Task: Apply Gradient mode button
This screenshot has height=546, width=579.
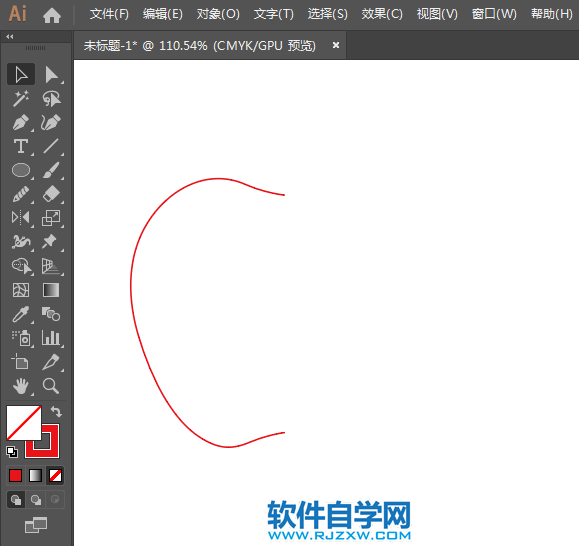Action: tap(35, 475)
